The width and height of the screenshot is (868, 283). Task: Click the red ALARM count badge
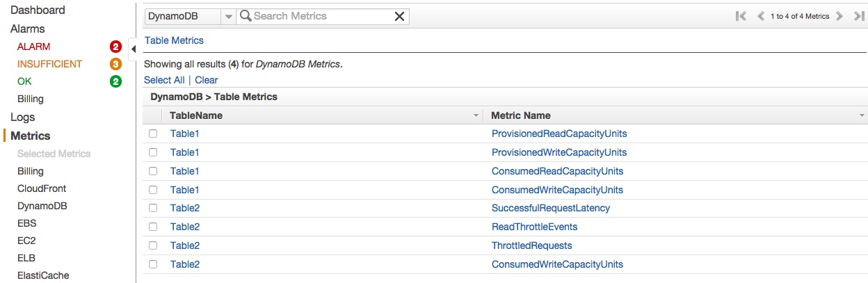pyautogui.click(x=115, y=47)
